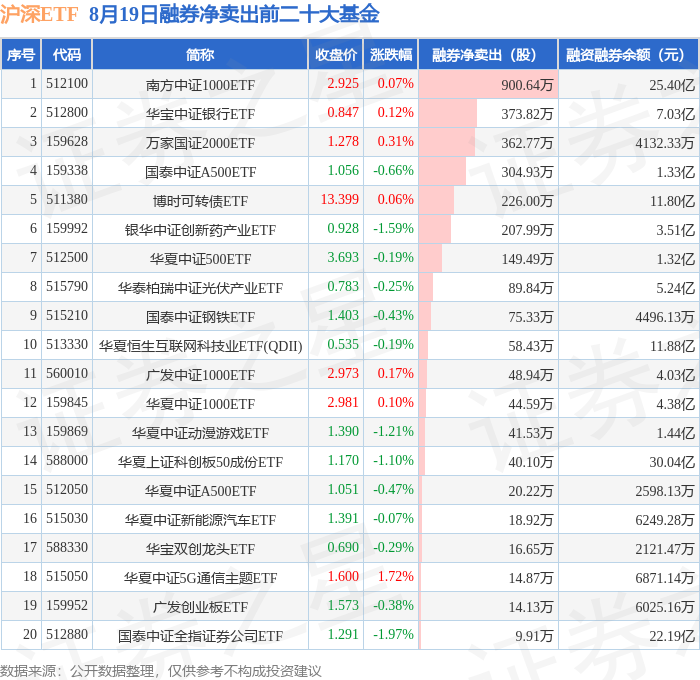Select fund name 国泰中证全指证券公司ETF

coord(200,636)
